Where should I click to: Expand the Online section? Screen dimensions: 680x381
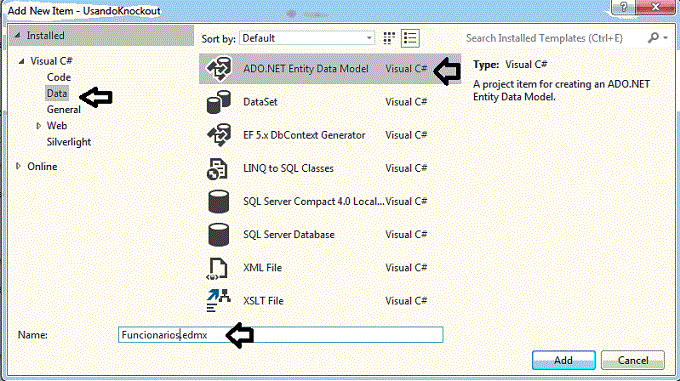tap(18, 166)
